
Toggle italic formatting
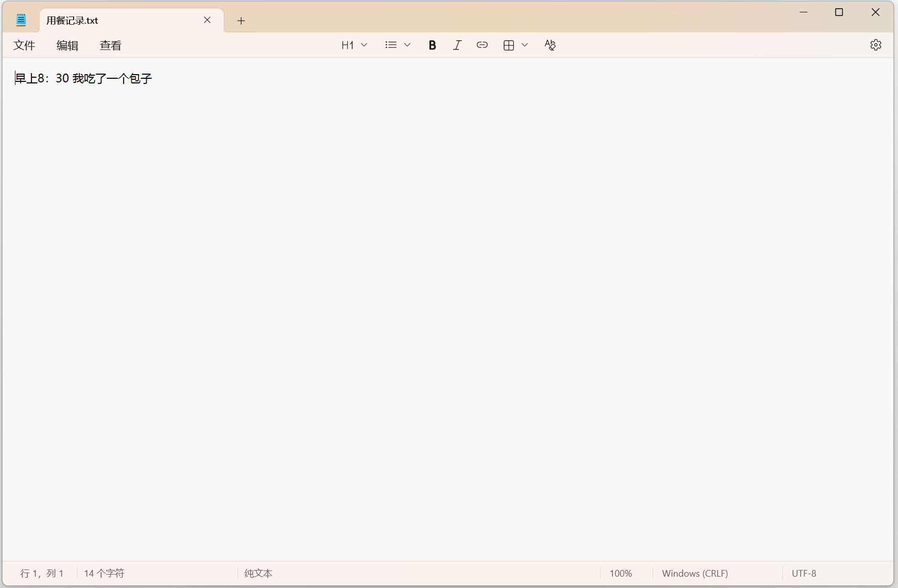click(x=457, y=45)
